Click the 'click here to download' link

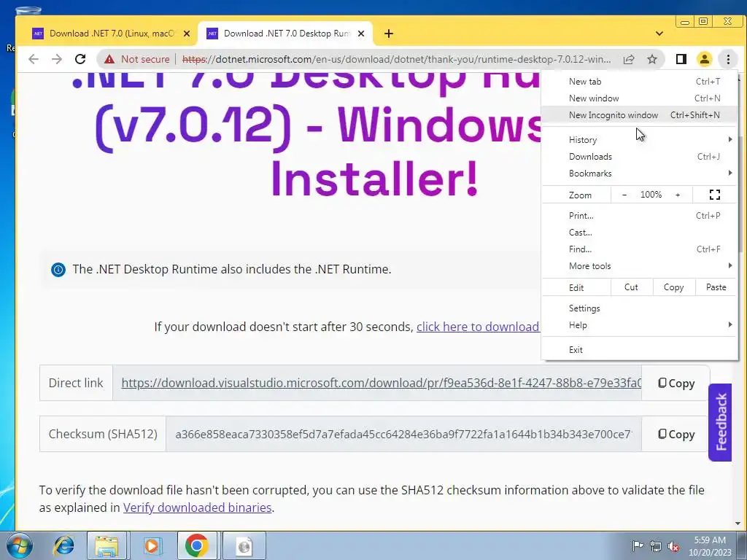478,327
